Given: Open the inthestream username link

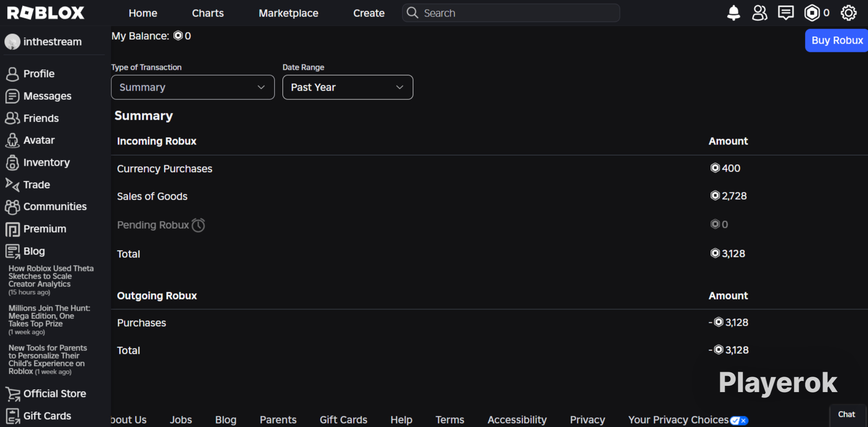Looking at the screenshot, I should (x=53, y=42).
